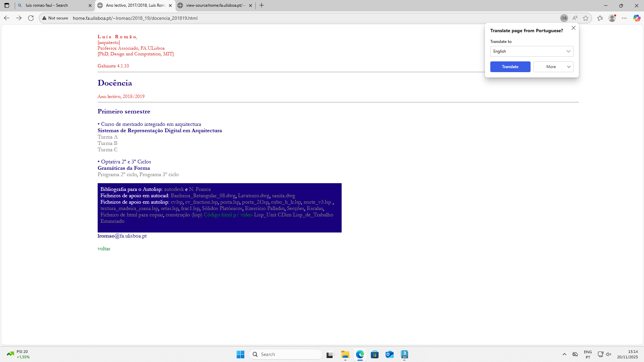Screen dimensions: 644x362
Task: Reload the current page
Action: (31, 18)
